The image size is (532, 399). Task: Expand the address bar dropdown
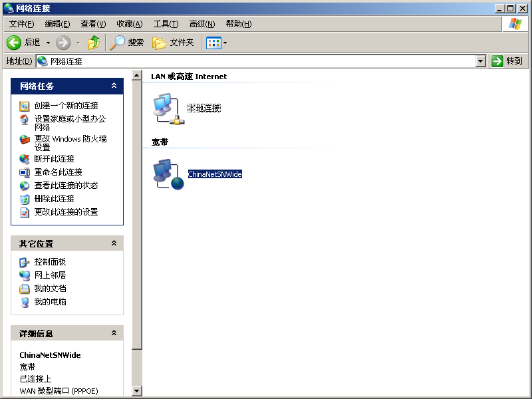coord(480,61)
